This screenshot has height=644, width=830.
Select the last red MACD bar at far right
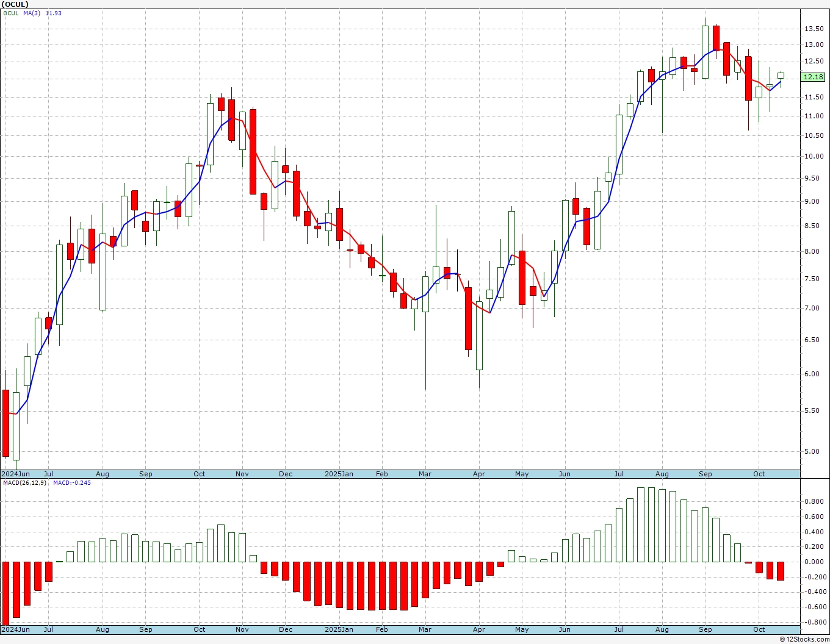click(781, 571)
